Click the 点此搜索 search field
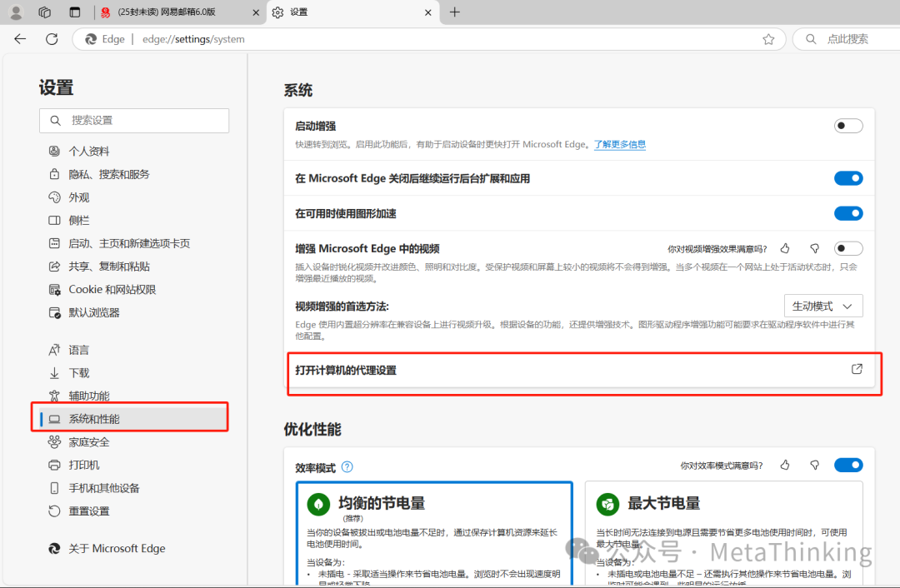 [x=847, y=39]
